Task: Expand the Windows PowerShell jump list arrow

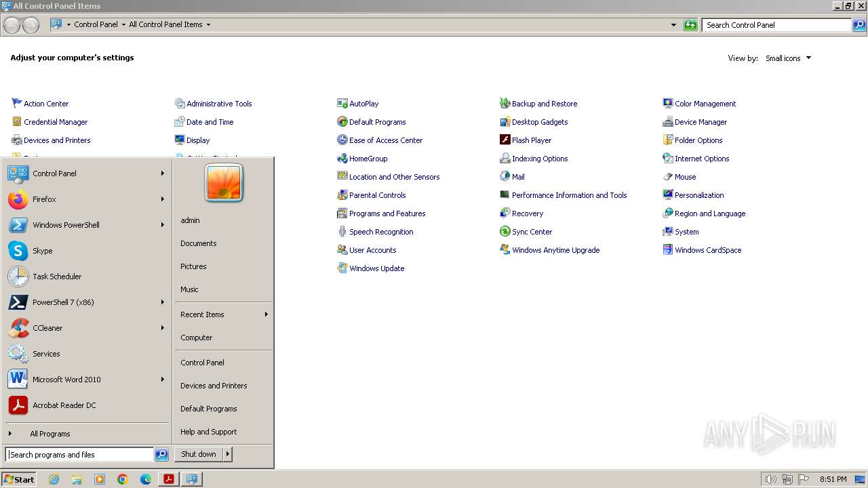Action: click(163, 225)
